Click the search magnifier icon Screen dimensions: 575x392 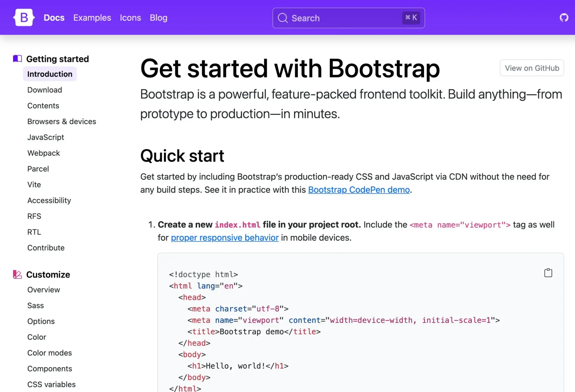(283, 18)
